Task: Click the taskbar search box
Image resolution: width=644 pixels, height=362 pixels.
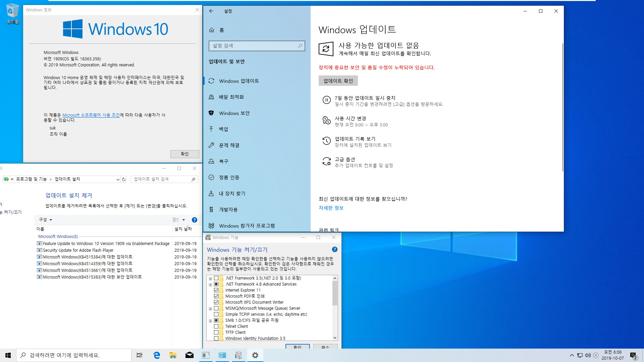Action: click(74, 355)
